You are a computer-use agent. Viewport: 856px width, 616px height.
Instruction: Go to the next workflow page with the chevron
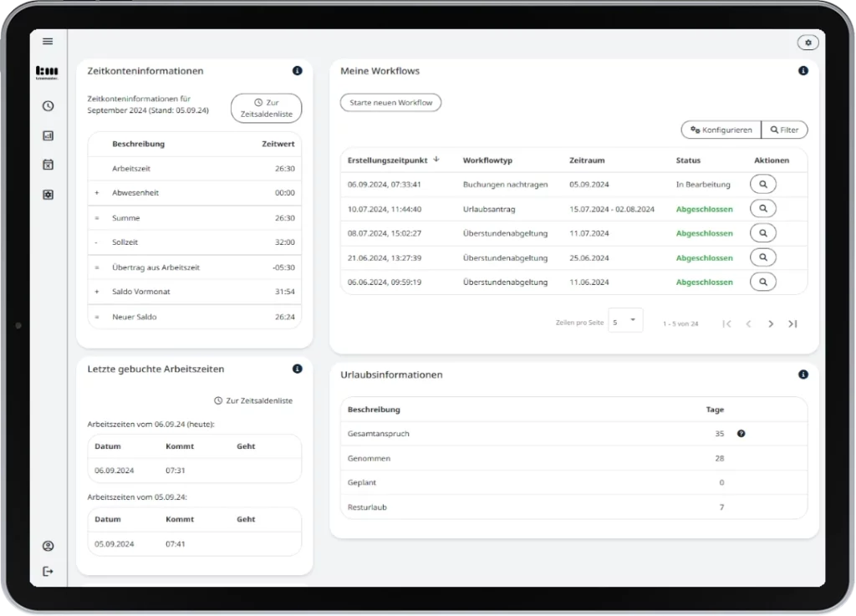[771, 323]
